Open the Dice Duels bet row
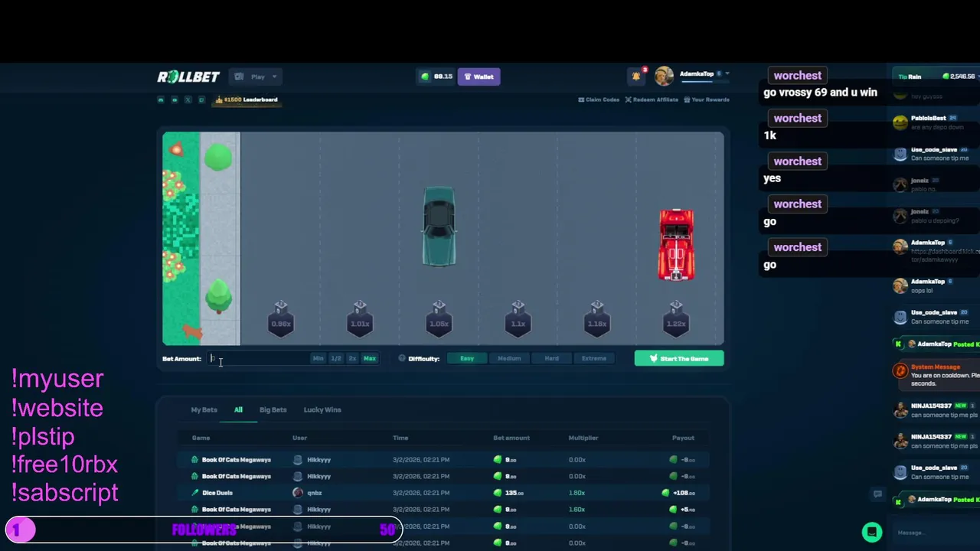Image resolution: width=980 pixels, height=551 pixels. pyautogui.click(x=443, y=493)
